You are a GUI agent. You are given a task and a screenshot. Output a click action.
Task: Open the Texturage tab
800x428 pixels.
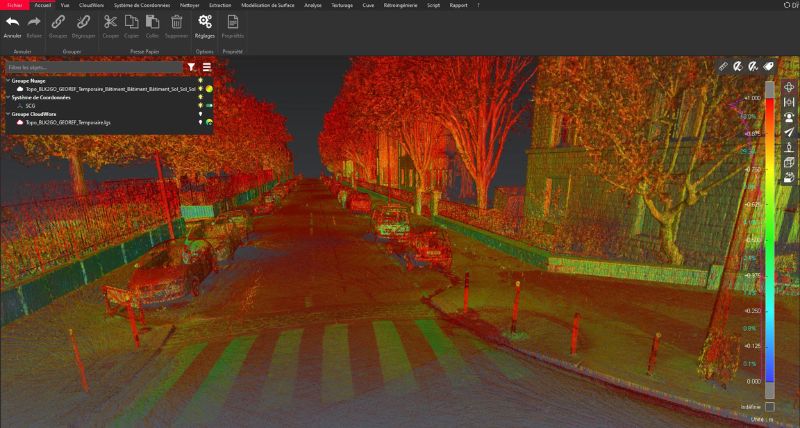coord(342,5)
